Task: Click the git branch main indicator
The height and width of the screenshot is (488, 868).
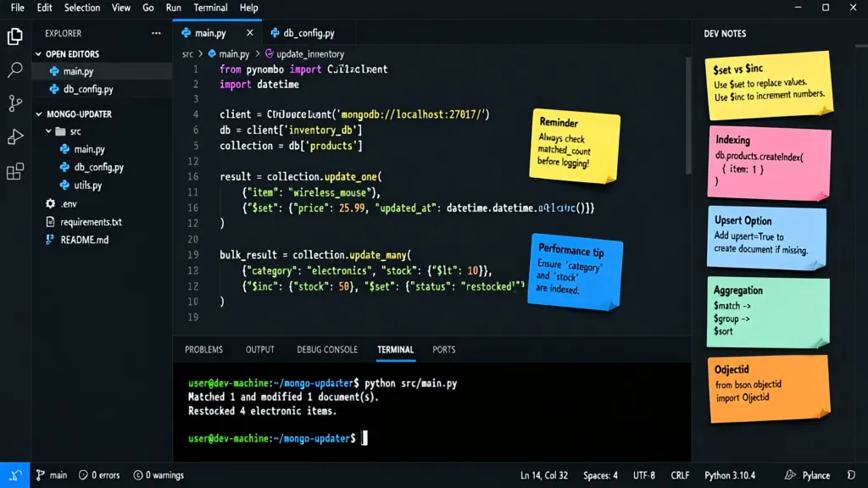Action: click(52, 475)
